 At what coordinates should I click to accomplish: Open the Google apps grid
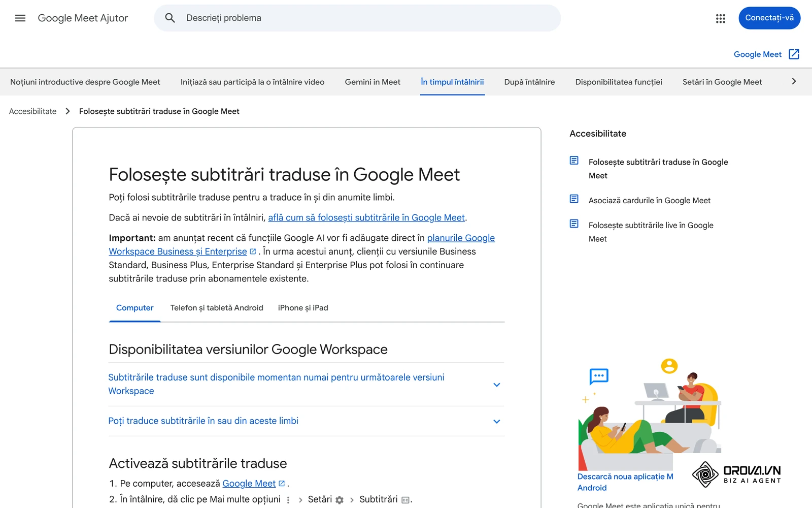click(x=721, y=18)
